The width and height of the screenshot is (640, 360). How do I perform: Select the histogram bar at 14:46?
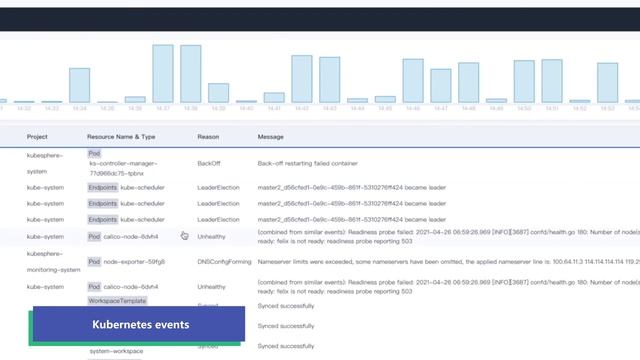[x=413, y=81]
